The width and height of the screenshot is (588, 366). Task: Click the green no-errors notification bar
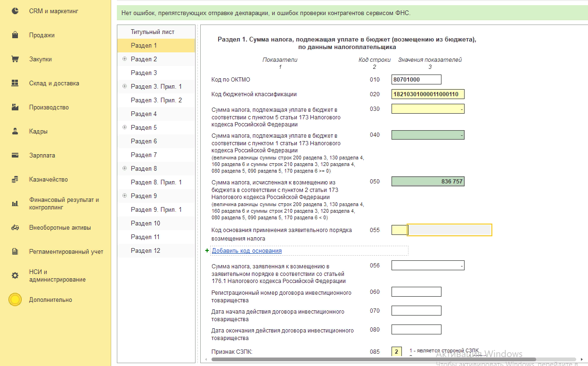[x=352, y=13]
